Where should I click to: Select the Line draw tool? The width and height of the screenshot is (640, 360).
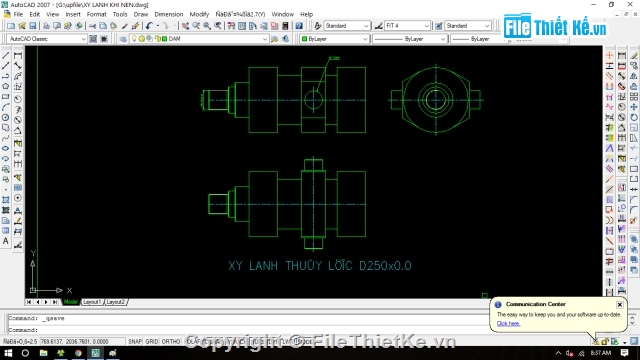6,55
